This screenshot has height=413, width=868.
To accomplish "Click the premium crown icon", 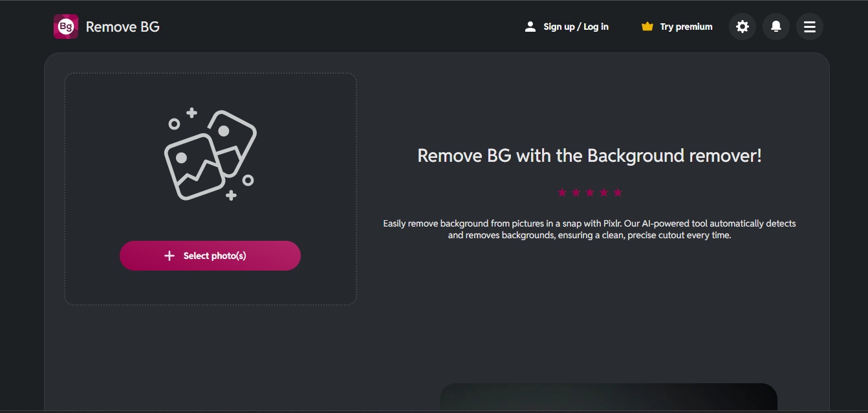I will (x=647, y=27).
